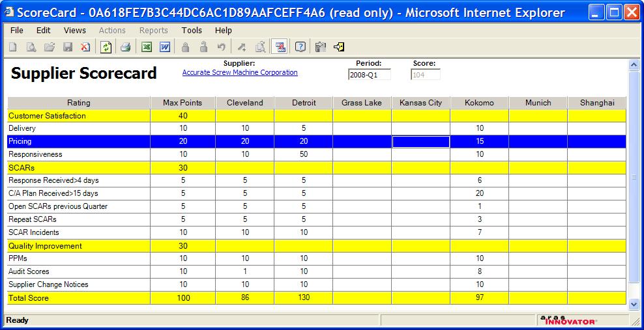Export scorecard to Excel
This screenshot has height=330, width=644.
(x=147, y=47)
